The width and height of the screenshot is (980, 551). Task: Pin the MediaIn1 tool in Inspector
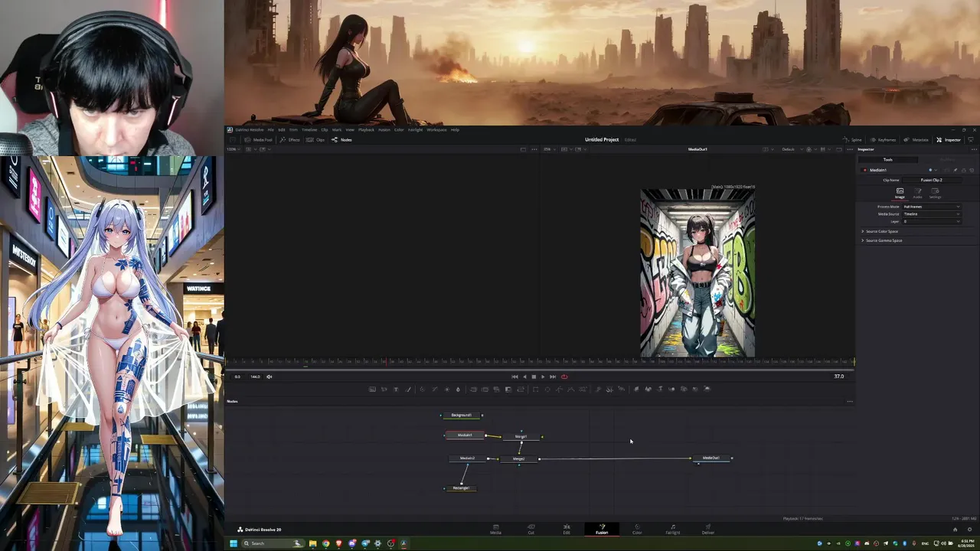pos(955,170)
